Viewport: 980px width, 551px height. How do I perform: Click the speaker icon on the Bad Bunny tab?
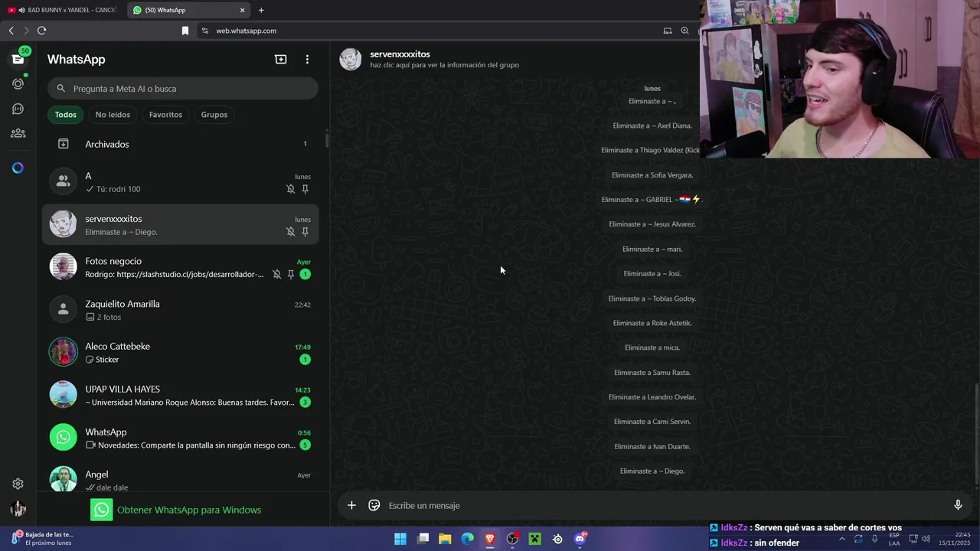pos(21,10)
